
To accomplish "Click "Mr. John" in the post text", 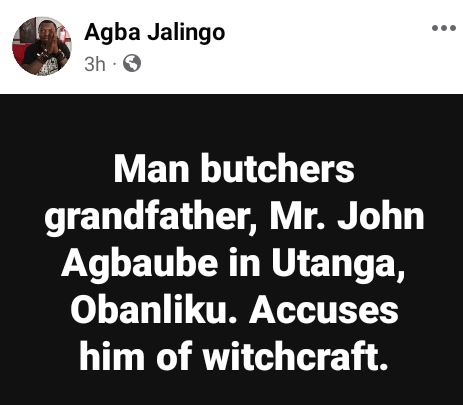I will 347,216.
